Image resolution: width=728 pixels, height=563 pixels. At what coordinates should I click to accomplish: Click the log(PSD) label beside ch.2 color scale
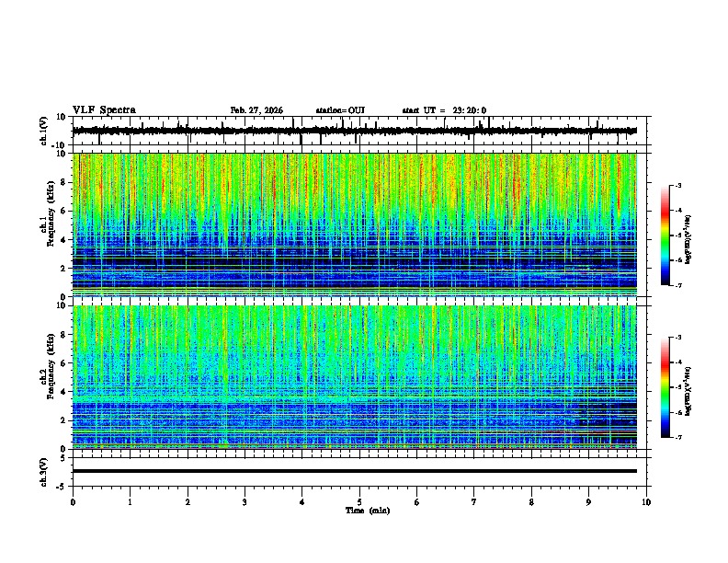[688, 391]
